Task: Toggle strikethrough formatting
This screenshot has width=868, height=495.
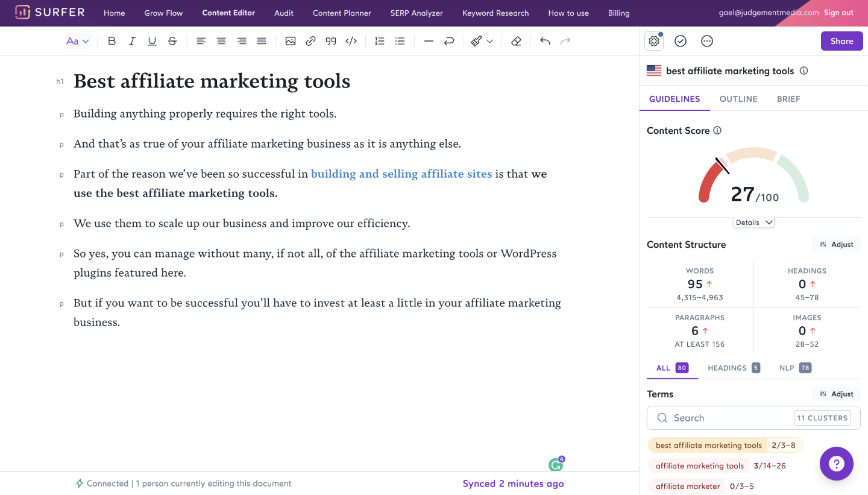Action: pyautogui.click(x=172, y=41)
